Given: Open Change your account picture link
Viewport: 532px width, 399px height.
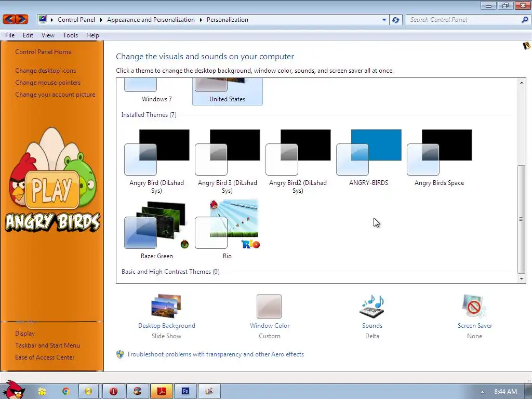Looking at the screenshot, I should [x=55, y=95].
